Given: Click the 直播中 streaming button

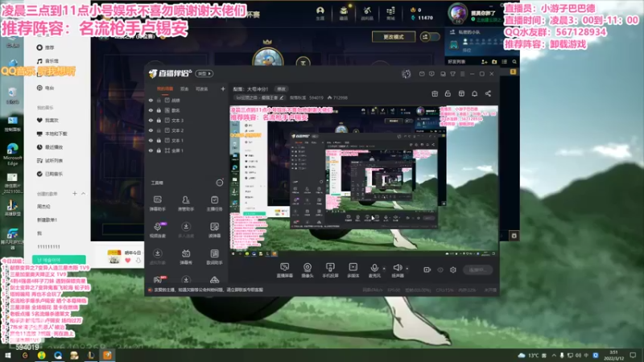Looking at the screenshot, I should (x=477, y=269).
